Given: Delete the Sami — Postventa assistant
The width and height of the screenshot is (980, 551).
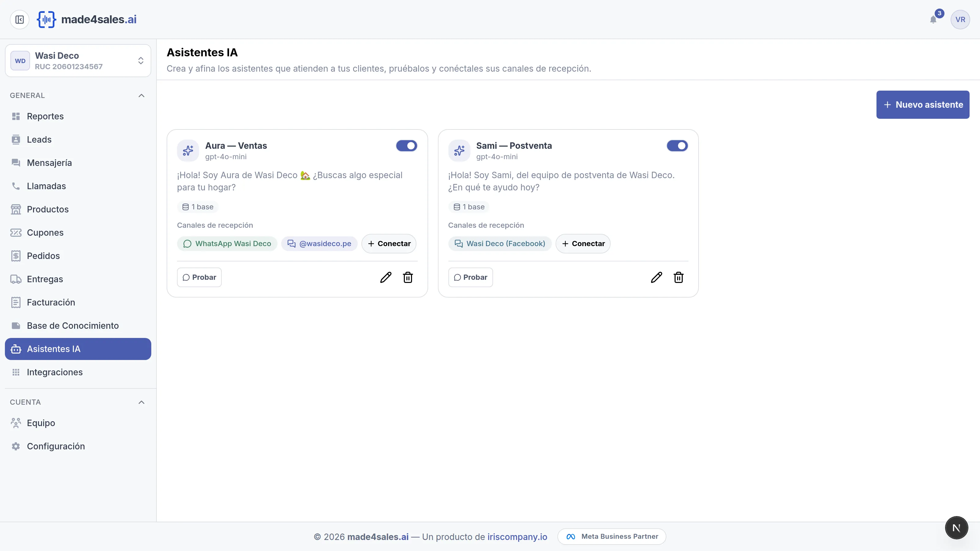Looking at the screenshot, I should coord(679,277).
